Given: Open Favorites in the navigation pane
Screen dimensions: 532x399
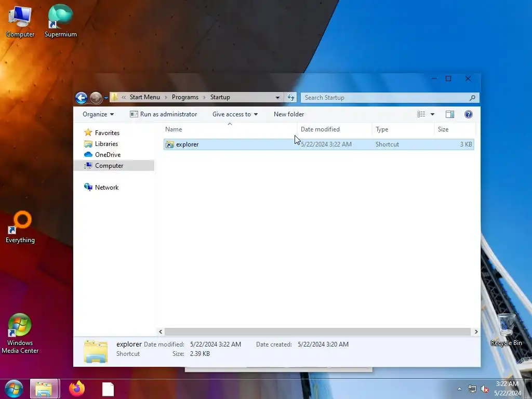Looking at the screenshot, I should [107, 133].
